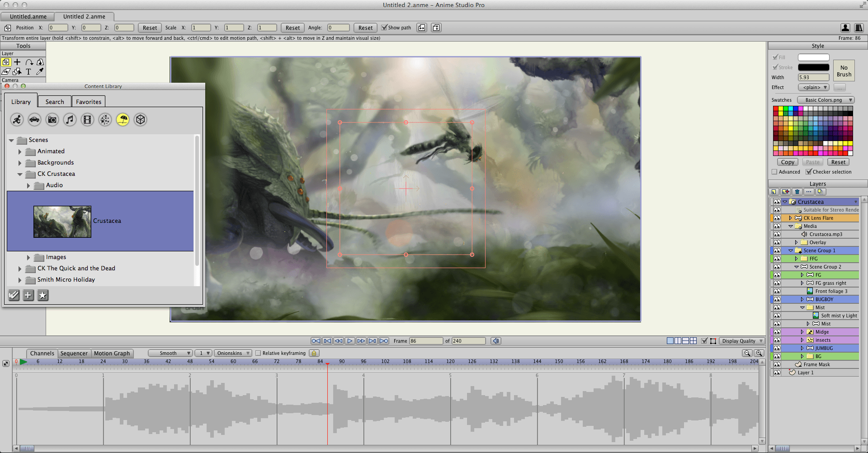Image resolution: width=868 pixels, height=453 pixels.
Task: Collapse the CK Crustacea folder
Action: coord(20,174)
